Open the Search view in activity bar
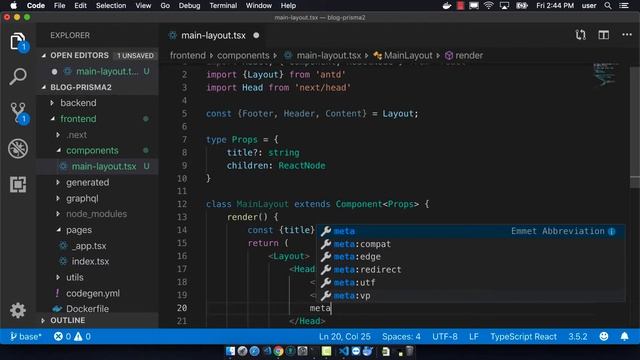The image size is (640, 360). click(18, 76)
